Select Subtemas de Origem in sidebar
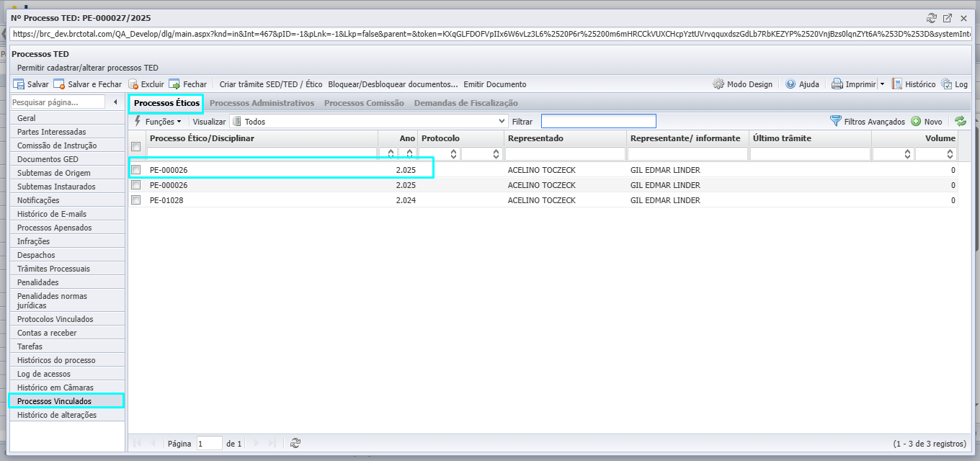Screen dimensions: 980x461 tap(67, 173)
